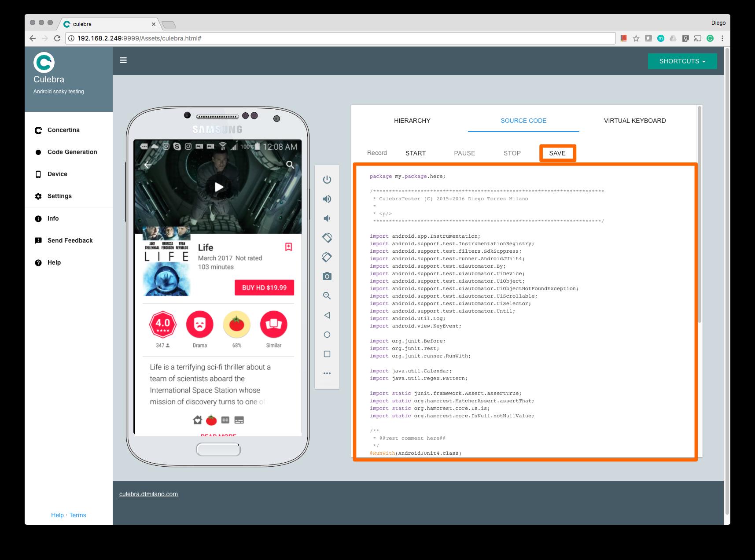This screenshot has height=560, width=755.
Task: Open Settings in sidebar
Action: coord(59,196)
